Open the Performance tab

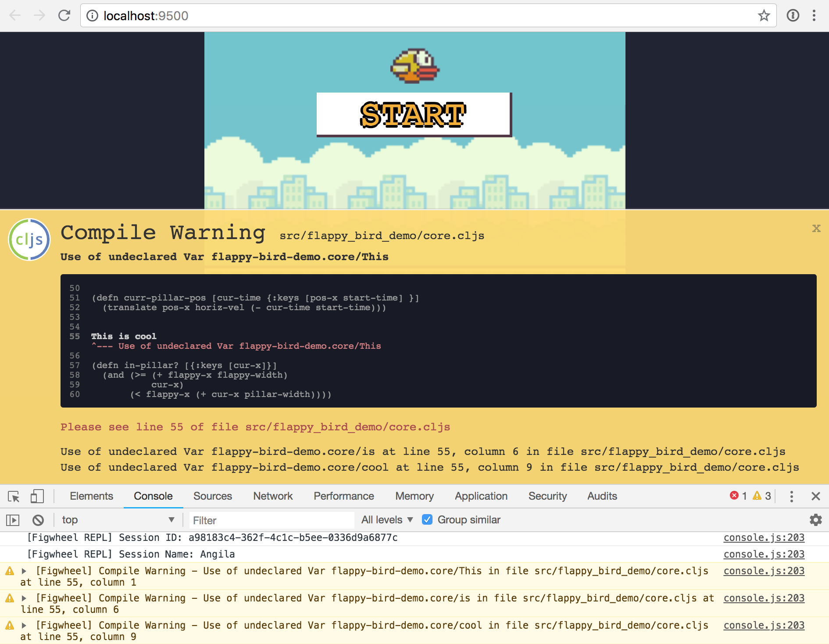[344, 496]
